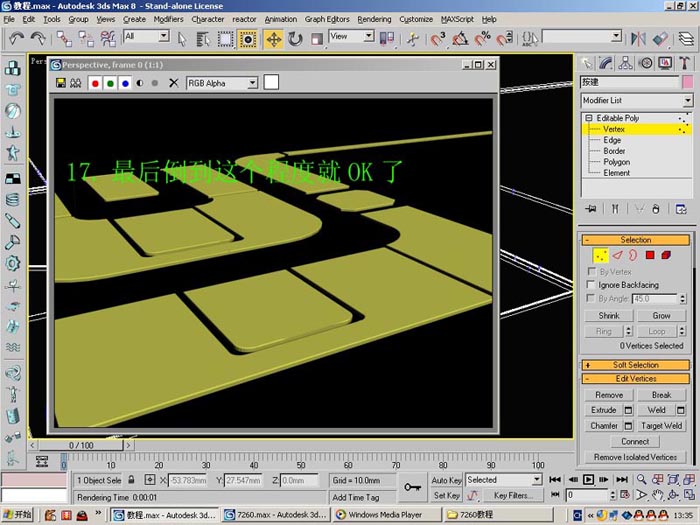Activate Select and Scale tool
The image size is (700, 525).
click(317, 39)
